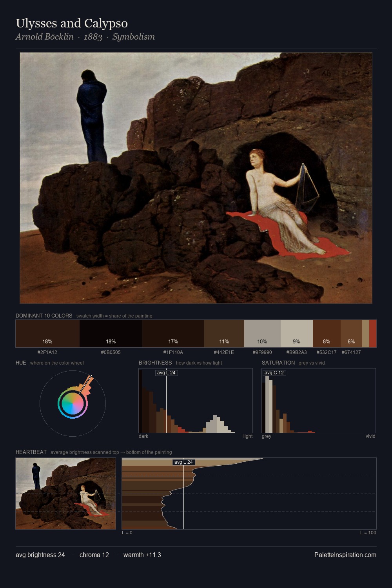Click the L = 100 axis label
The width and height of the screenshot is (392, 588).
[368, 533]
